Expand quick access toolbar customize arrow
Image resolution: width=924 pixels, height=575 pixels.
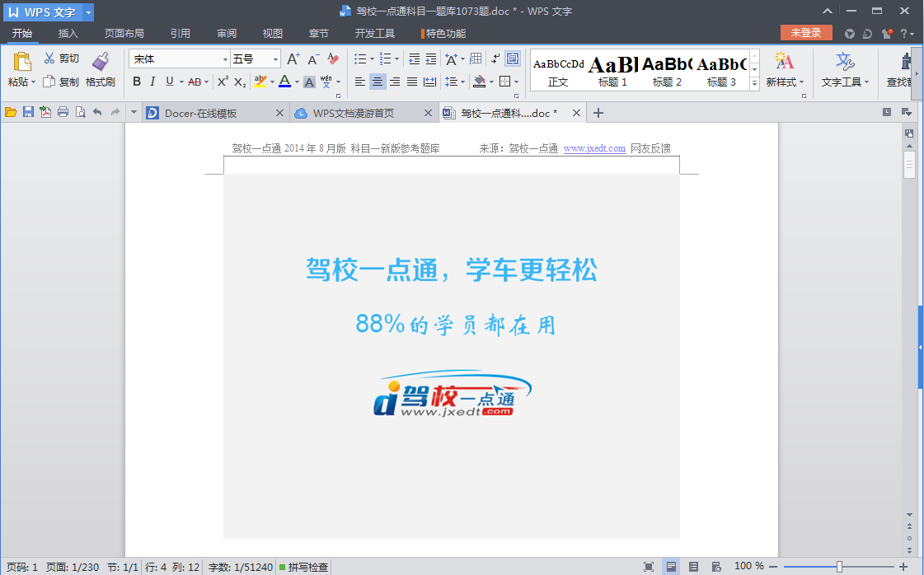coord(134,112)
